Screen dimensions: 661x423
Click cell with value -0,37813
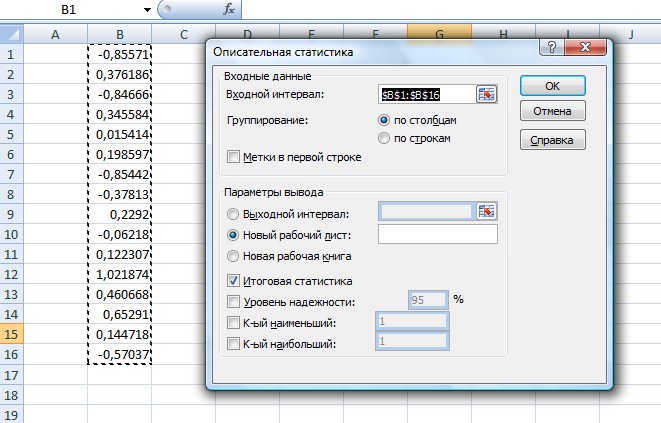point(120,194)
